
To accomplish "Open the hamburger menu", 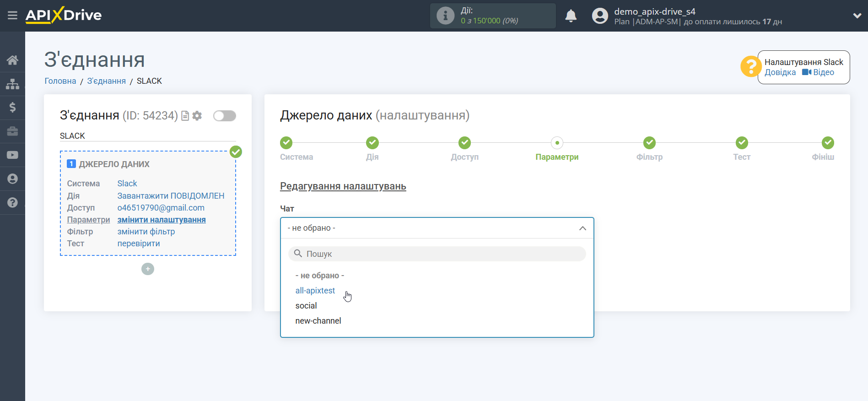I will pyautogui.click(x=12, y=16).
